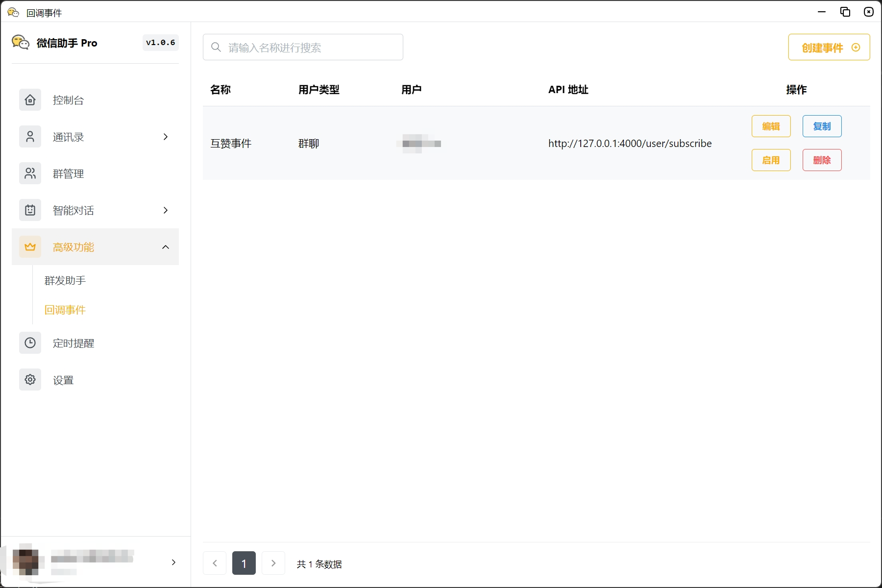Click the 通讯录 contacts icon
882x588 pixels.
30,137
